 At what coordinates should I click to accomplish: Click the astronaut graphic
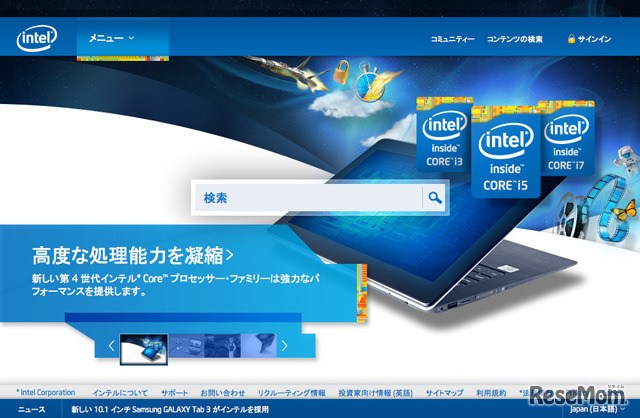[x=628, y=161]
